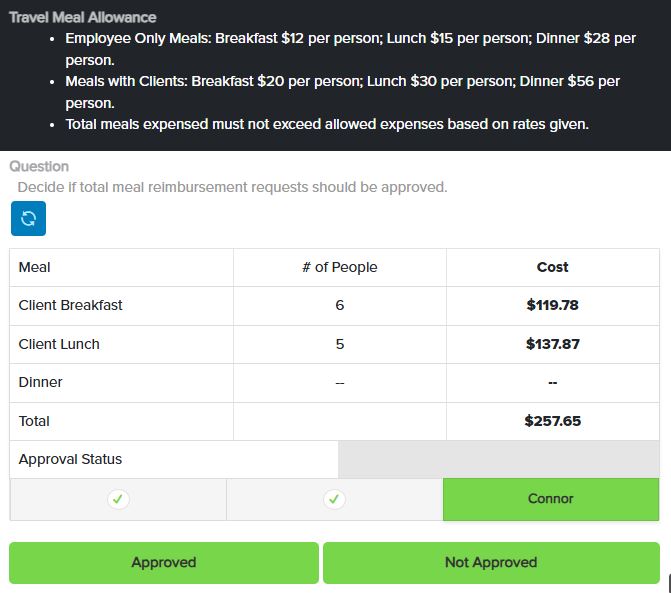The height and width of the screenshot is (593, 671).
Task: Click the blue refresh icon button
Action: 28,219
